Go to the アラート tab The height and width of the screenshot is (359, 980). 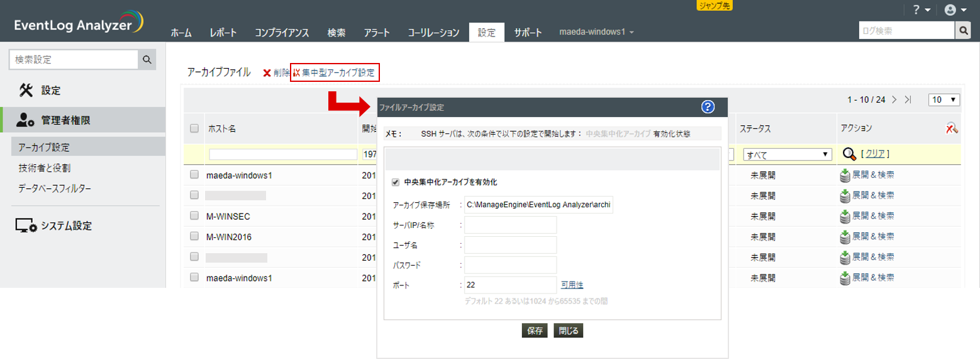pyautogui.click(x=377, y=33)
